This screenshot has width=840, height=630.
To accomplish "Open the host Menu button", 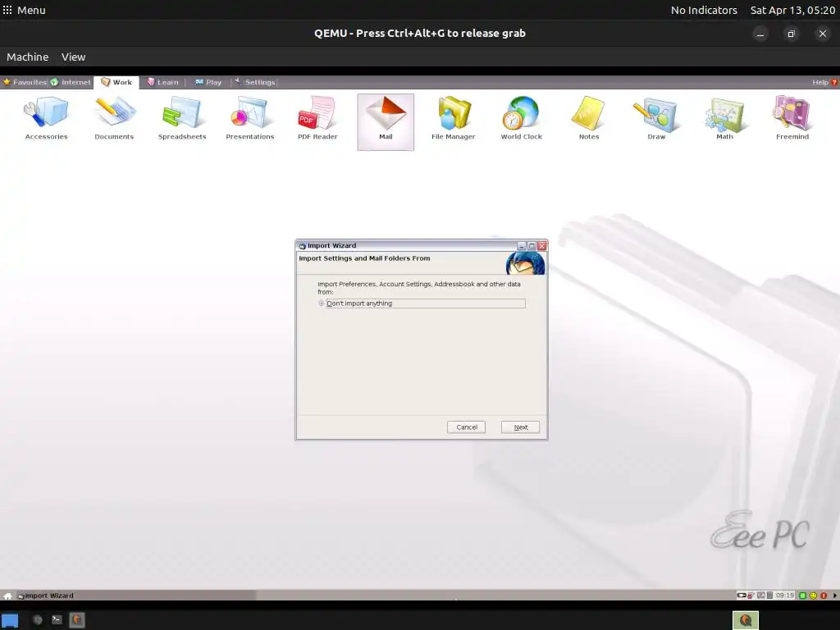I will (x=24, y=10).
